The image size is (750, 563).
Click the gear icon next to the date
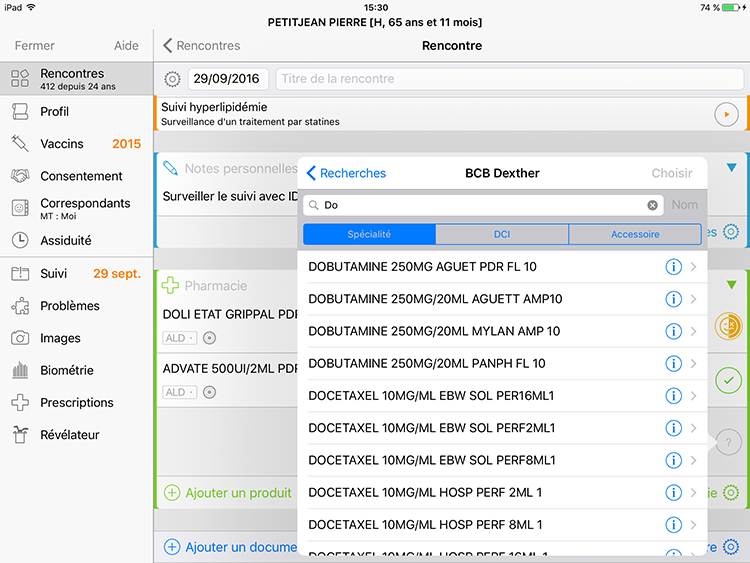(x=172, y=79)
